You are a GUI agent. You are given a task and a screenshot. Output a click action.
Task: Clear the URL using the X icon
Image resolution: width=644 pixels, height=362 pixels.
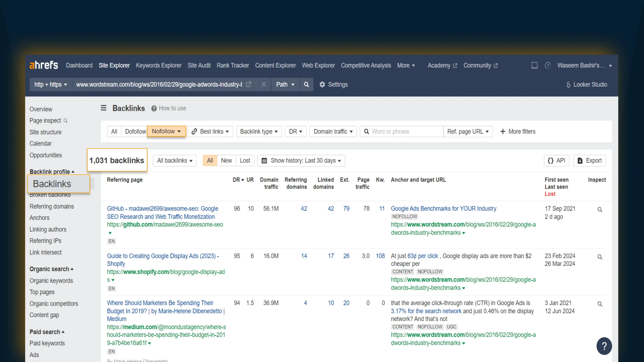click(263, 84)
